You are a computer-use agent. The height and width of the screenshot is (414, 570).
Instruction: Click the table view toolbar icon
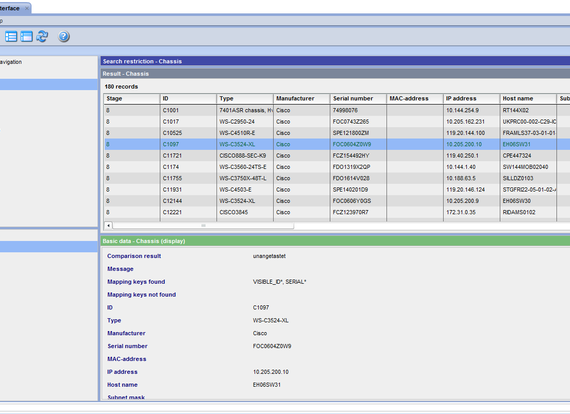click(27, 36)
